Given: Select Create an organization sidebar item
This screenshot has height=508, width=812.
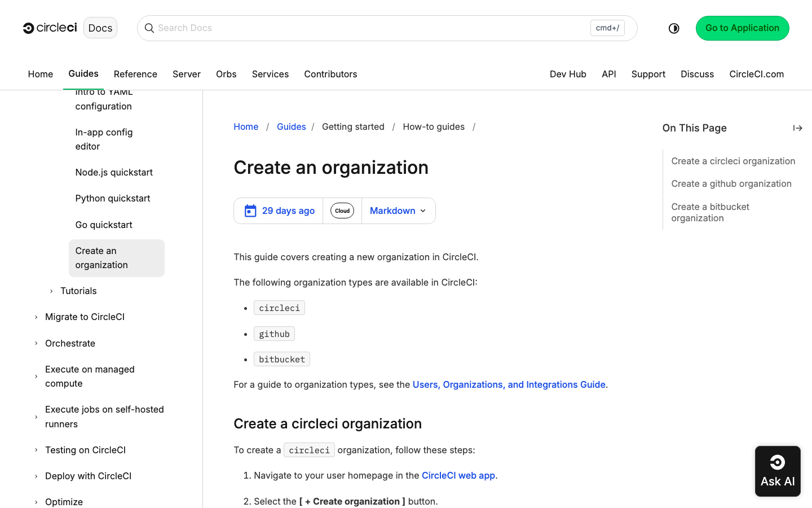Looking at the screenshot, I should pyautogui.click(x=117, y=258).
